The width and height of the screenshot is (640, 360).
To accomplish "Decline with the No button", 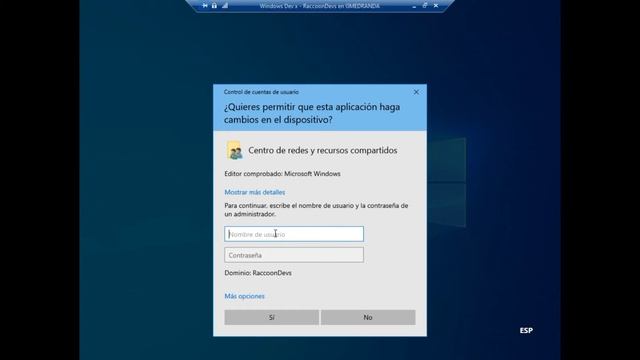I will [368, 318].
